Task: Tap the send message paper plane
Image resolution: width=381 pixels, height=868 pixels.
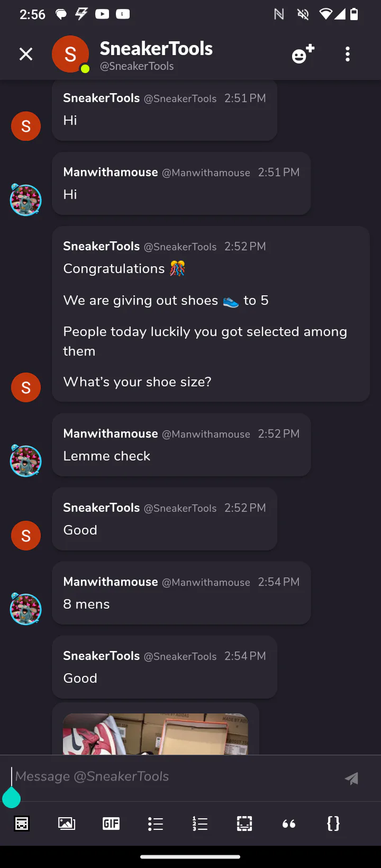Action: tap(351, 778)
